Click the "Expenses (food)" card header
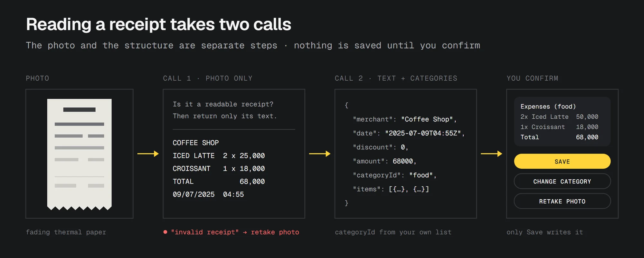This screenshot has width=644, height=258. 548,106
